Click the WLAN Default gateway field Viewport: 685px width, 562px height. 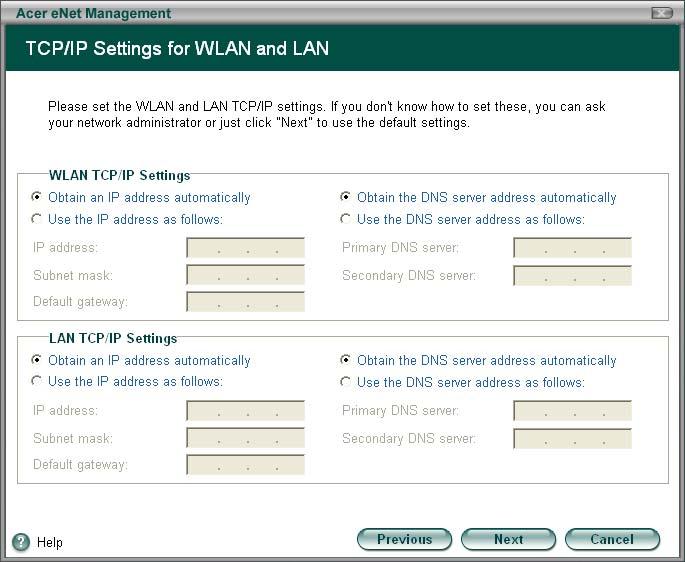tap(245, 302)
